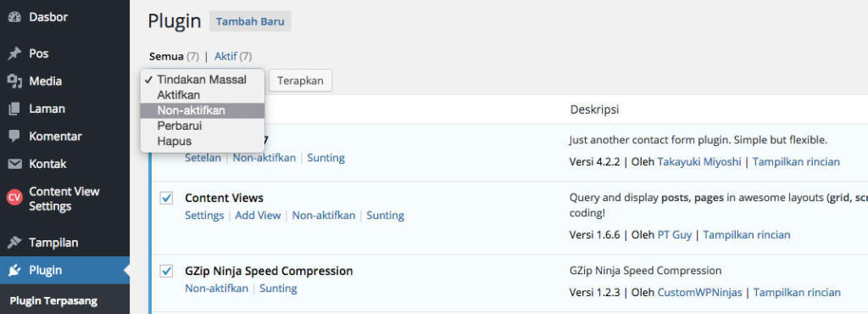Open Tampilkan rincian for version 4.2.2

click(796, 162)
